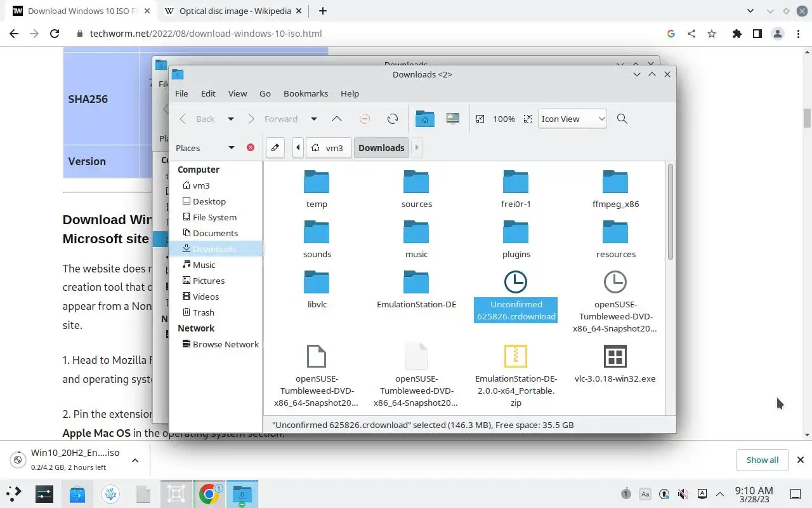Viewport: 812px width, 508px height.
Task: Click the browser address bar
Action: pyautogui.click(x=368, y=34)
